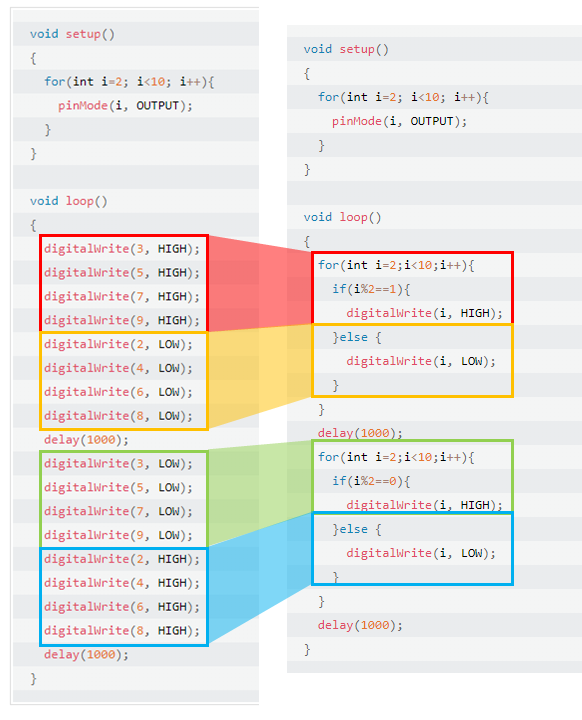Click the 'digitalWrite(9, HIGH);' line in the left code
Screen dimensions: 582x720
(122, 321)
